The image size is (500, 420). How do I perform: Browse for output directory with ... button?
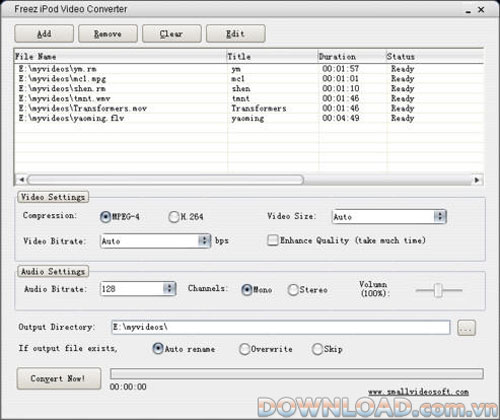coord(466,328)
